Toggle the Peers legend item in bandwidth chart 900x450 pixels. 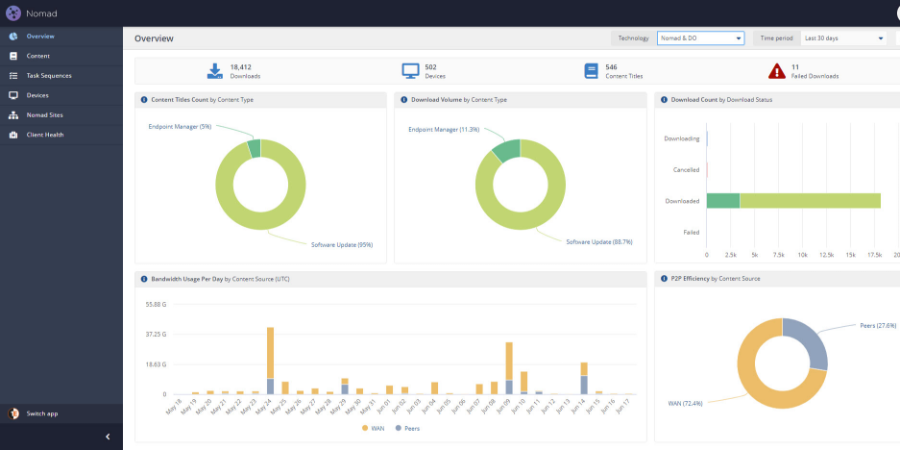tap(410, 427)
